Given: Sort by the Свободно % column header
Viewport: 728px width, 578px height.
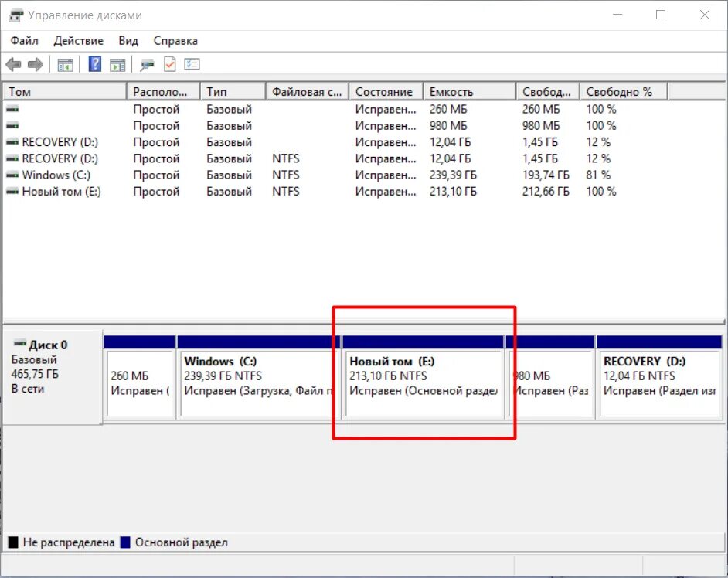Looking at the screenshot, I should pyautogui.click(x=624, y=91).
